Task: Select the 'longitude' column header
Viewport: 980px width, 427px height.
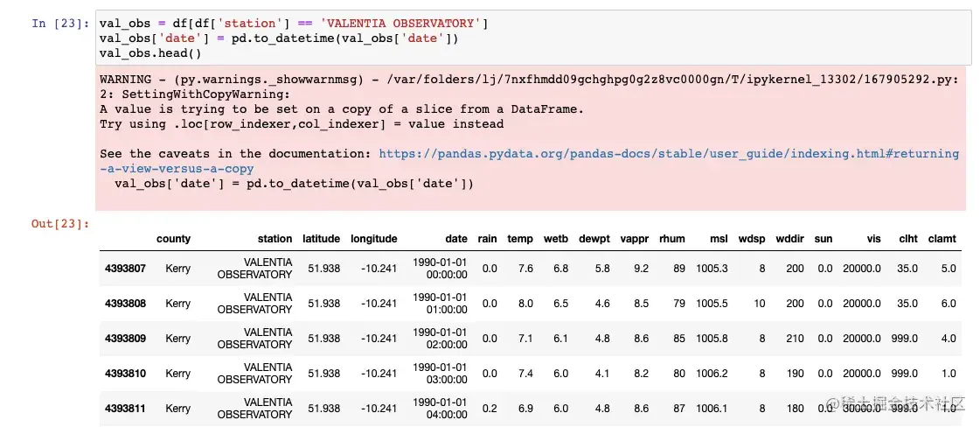Action: (x=374, y=239)
